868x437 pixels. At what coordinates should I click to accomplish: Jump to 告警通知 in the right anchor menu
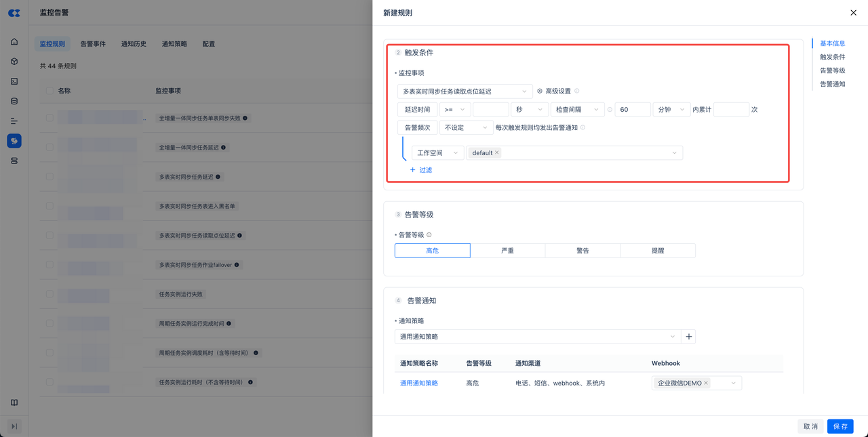coord(832,84)
